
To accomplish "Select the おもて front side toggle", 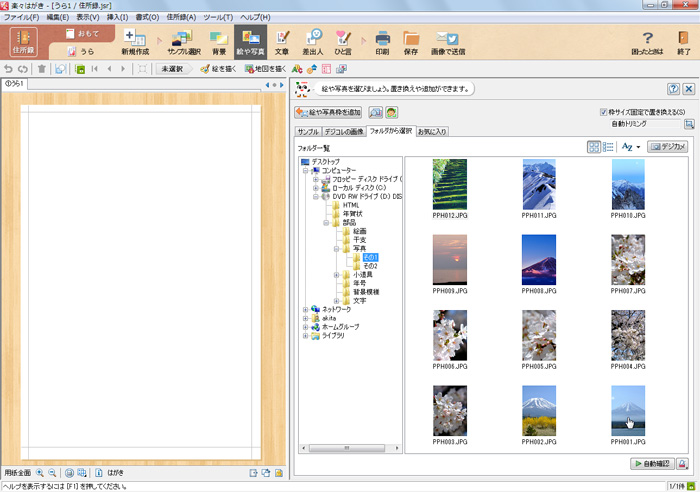I will click(92, 33).
